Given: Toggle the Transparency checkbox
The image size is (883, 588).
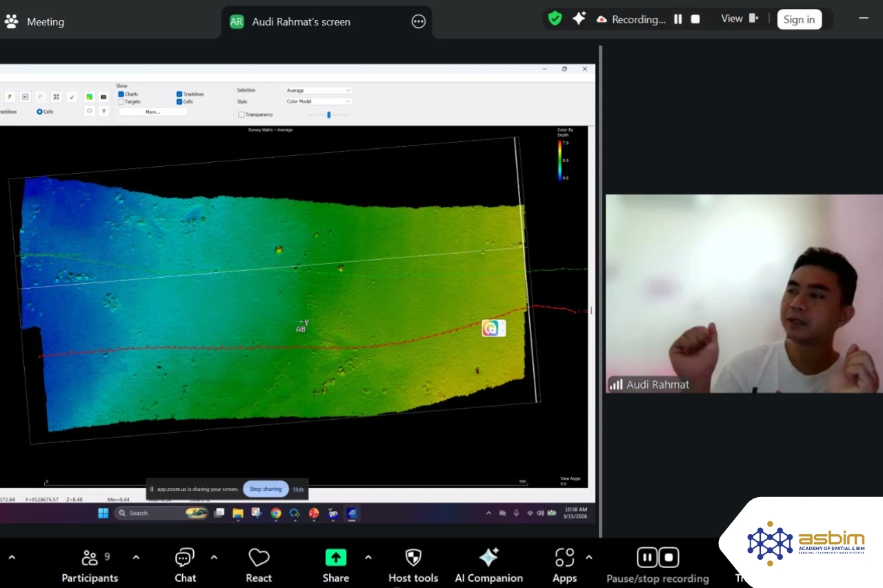Looking at the screenshot, I should pos(241,114).
